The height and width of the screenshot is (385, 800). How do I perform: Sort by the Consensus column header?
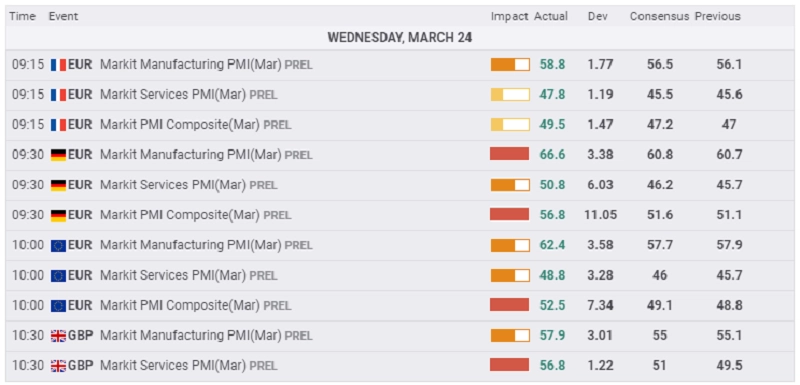point(660,16)
